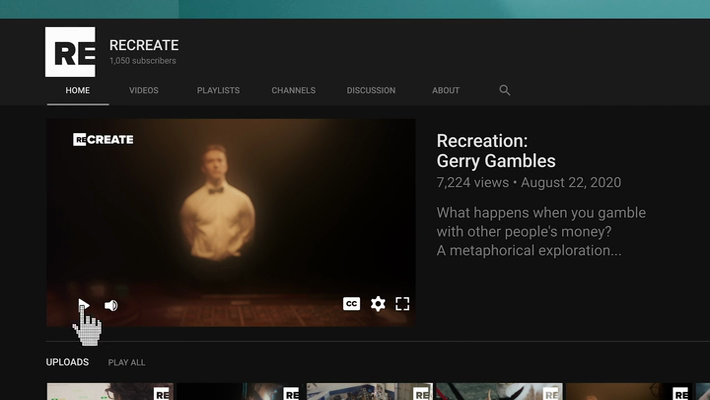Open video settings gear

(378, 304)
